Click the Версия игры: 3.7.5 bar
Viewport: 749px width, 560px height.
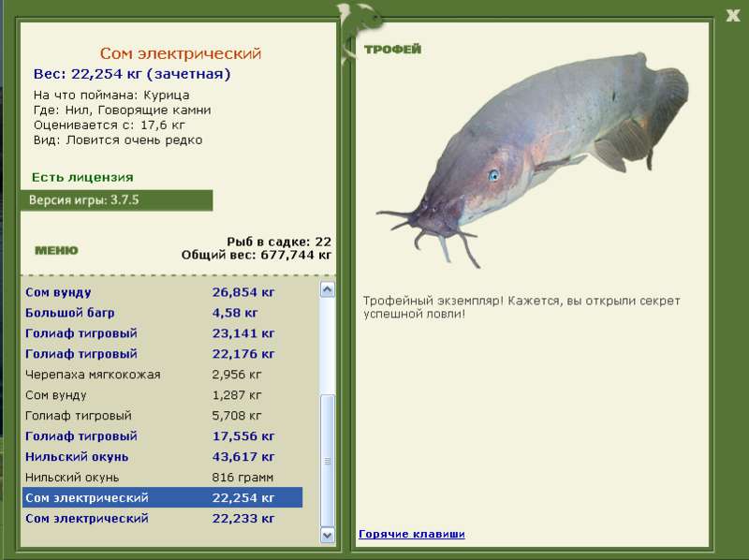coord(116,199)
